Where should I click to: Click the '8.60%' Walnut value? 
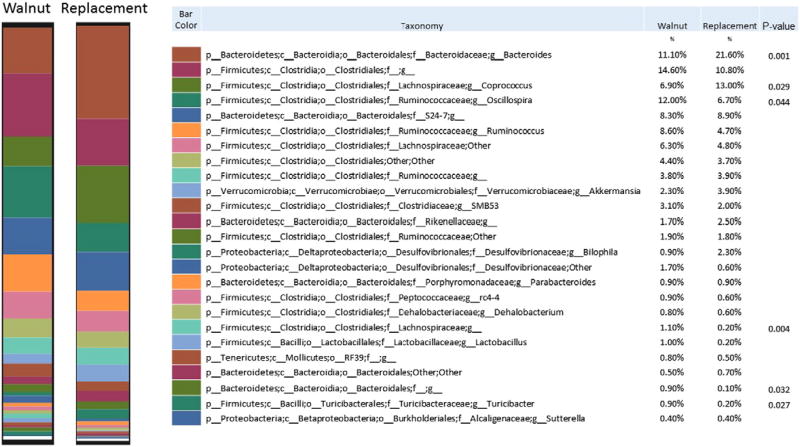[x=672, y=131]
